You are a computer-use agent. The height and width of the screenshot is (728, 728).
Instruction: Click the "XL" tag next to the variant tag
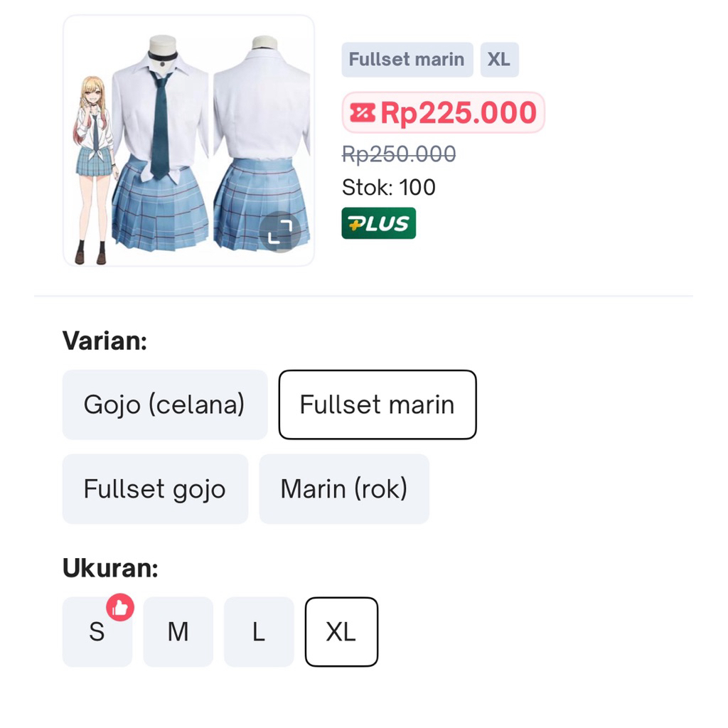499,60
